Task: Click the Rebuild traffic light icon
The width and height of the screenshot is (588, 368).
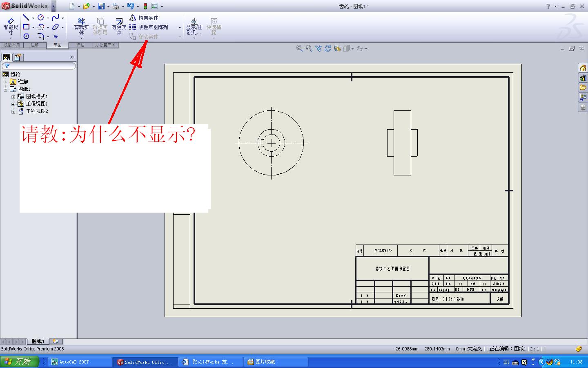Action: point(145,6)
